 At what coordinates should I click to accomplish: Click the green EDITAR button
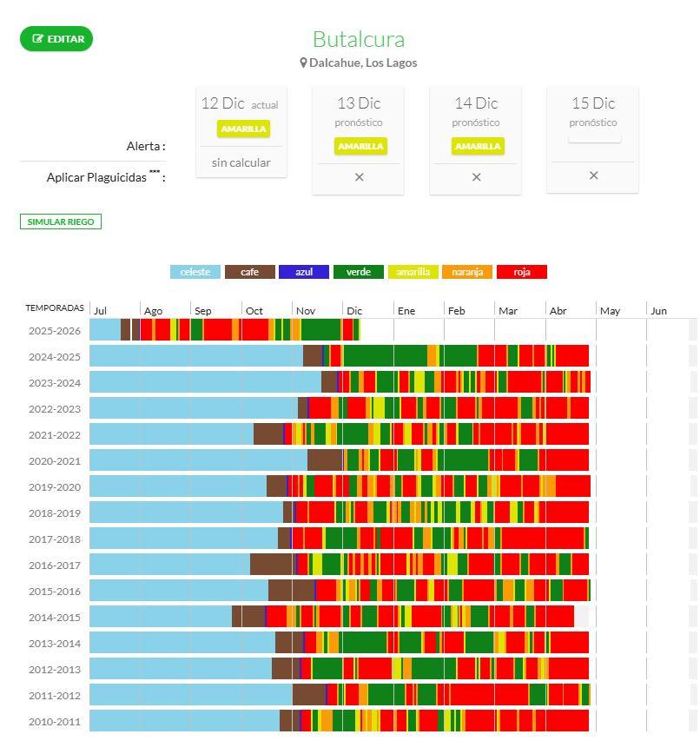[x=56, y=39]
